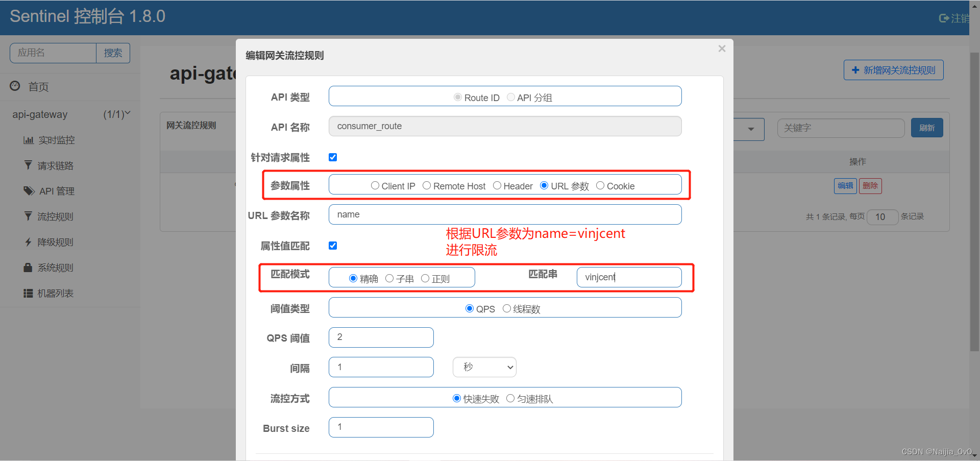Click the 刷新 button

tap(927, 128)
